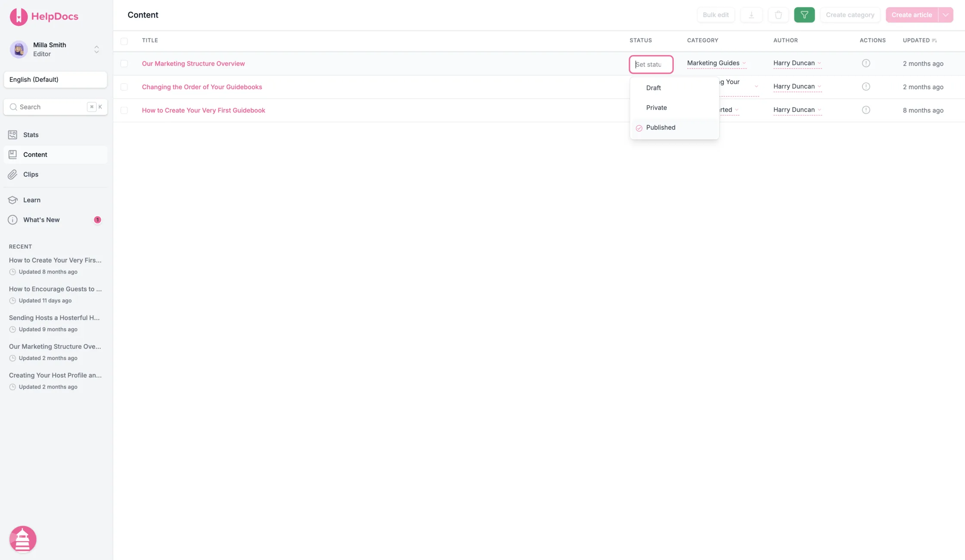965x560 pixels.
Task: Check the Our Marketing Structure Overview row
Action: coord(124,64)
